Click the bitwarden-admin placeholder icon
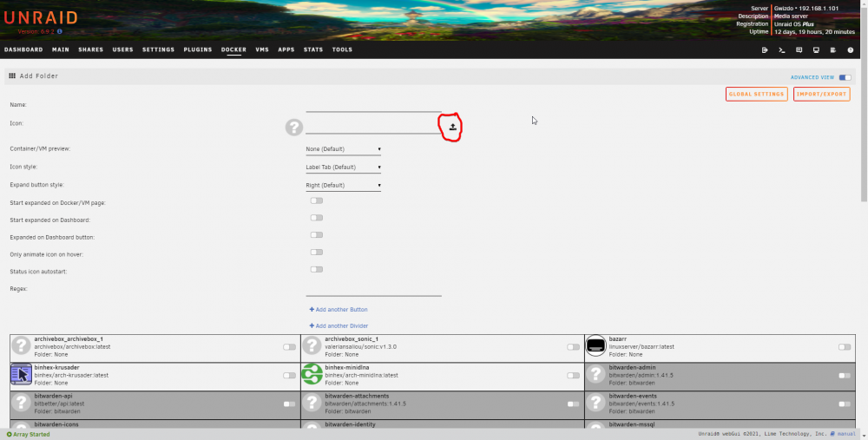The image size is (868, 440). tap(596, 374)
